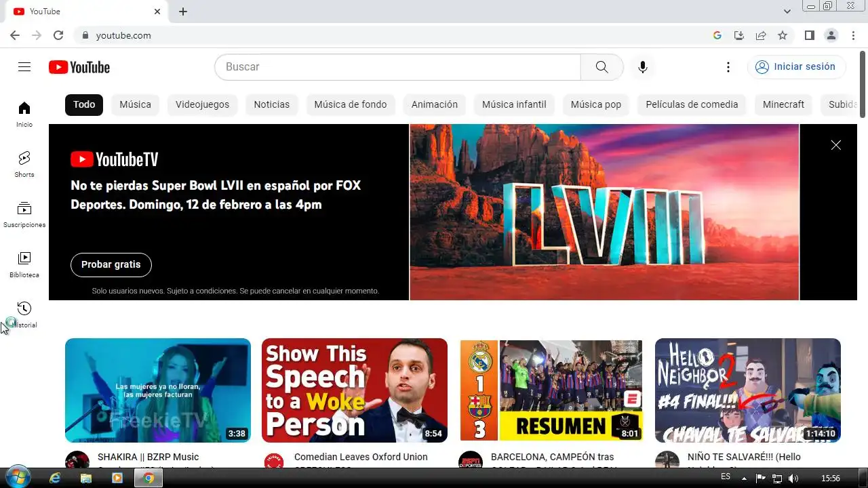Dismiss the YouTube TV banner

tap(836, 145)
